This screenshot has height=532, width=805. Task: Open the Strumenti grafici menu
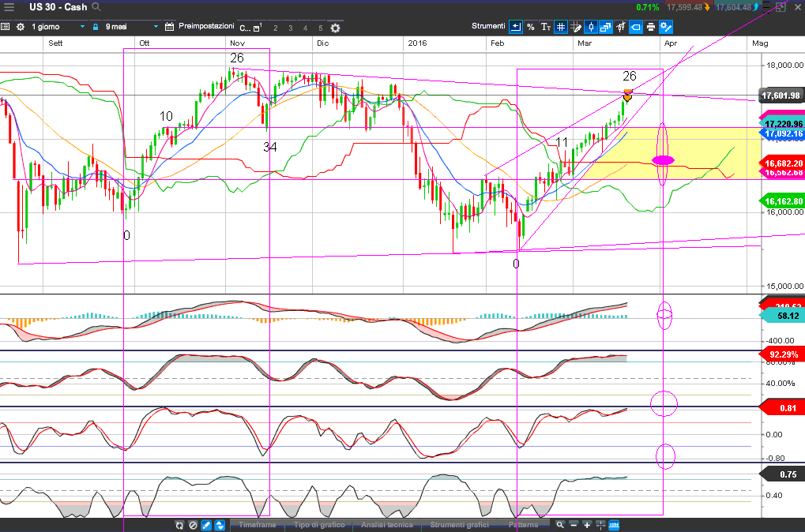pos(460,525)
